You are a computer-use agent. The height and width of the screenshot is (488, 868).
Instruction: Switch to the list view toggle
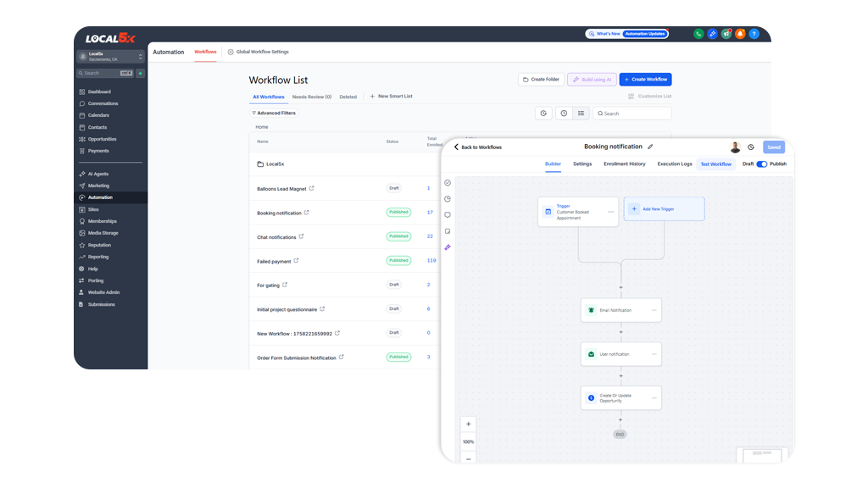(581, 113)
